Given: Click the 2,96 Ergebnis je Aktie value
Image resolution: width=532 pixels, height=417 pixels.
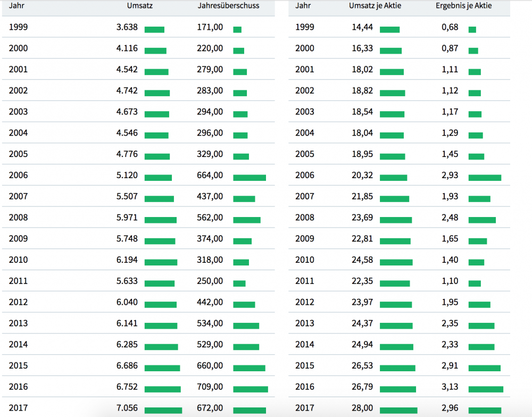Looking at the screenshot, I should pos(450,408).
